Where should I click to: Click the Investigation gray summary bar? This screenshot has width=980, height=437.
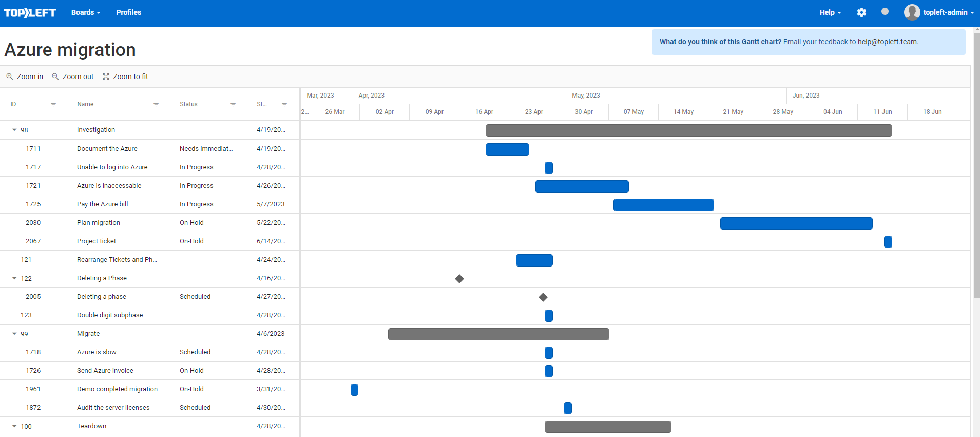(688, 130)
